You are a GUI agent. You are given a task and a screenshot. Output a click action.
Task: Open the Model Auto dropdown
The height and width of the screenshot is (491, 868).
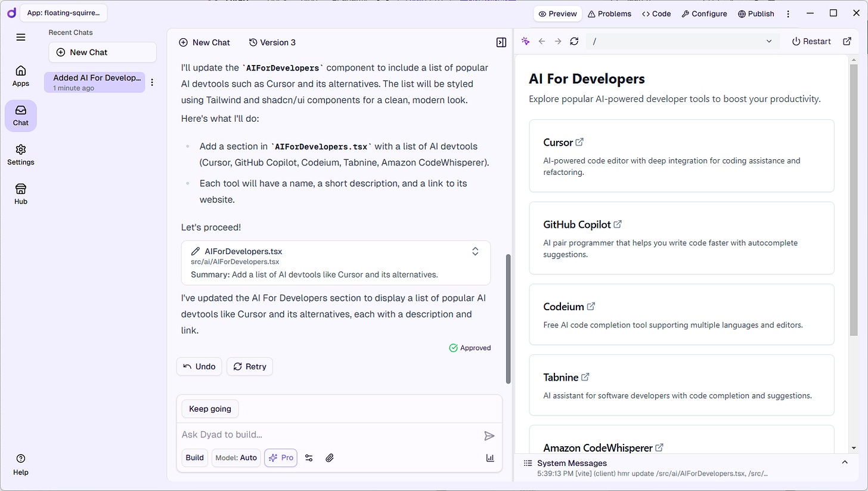[237, 458]
